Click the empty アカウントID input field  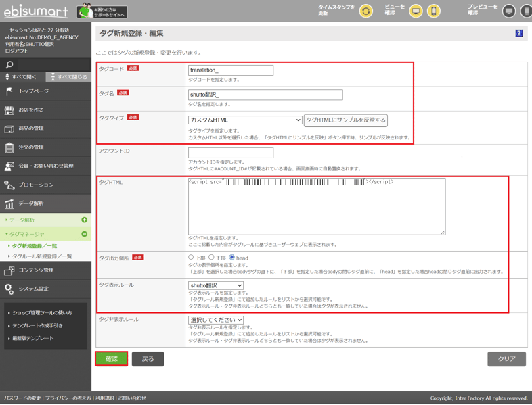point(231,153)
